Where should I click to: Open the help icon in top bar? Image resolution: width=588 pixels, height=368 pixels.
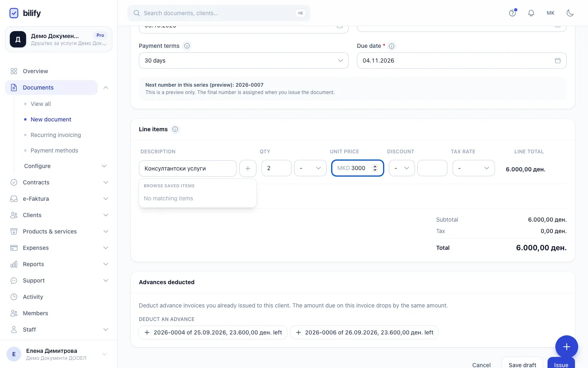(512, 13)
